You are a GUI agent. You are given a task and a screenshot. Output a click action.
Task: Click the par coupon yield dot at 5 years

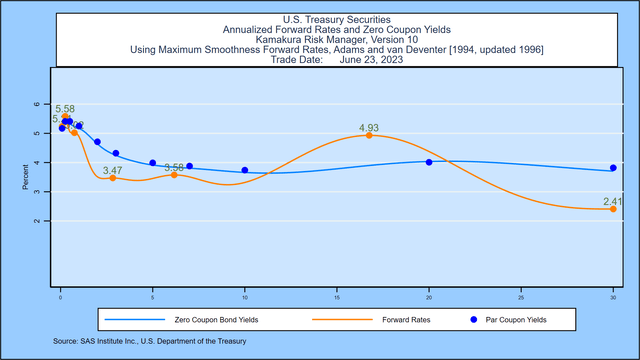click(x=153, y=162)
